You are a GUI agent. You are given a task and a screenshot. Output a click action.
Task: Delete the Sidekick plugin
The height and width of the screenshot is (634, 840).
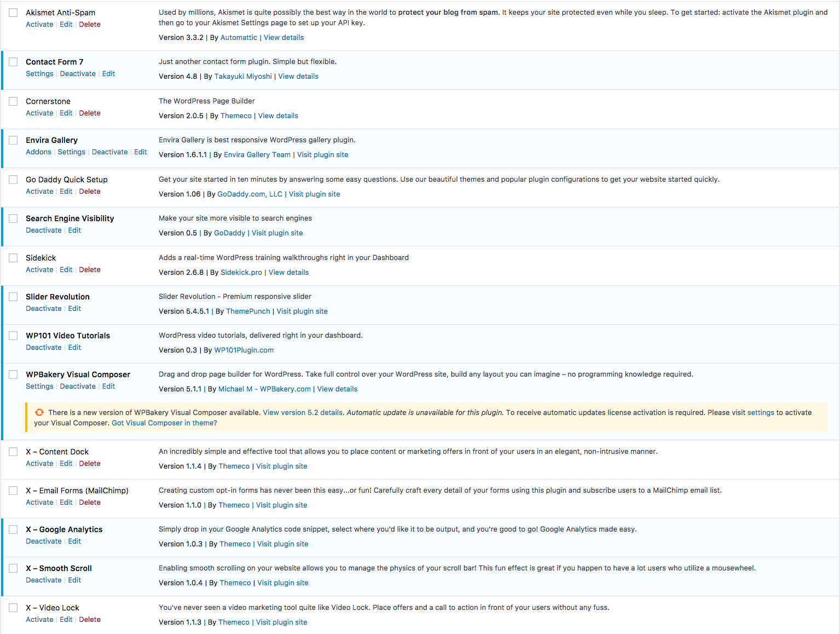coord(90,269)
